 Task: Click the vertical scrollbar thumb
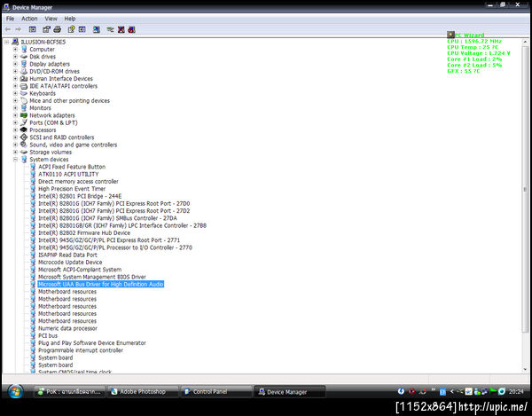[525, 189]
